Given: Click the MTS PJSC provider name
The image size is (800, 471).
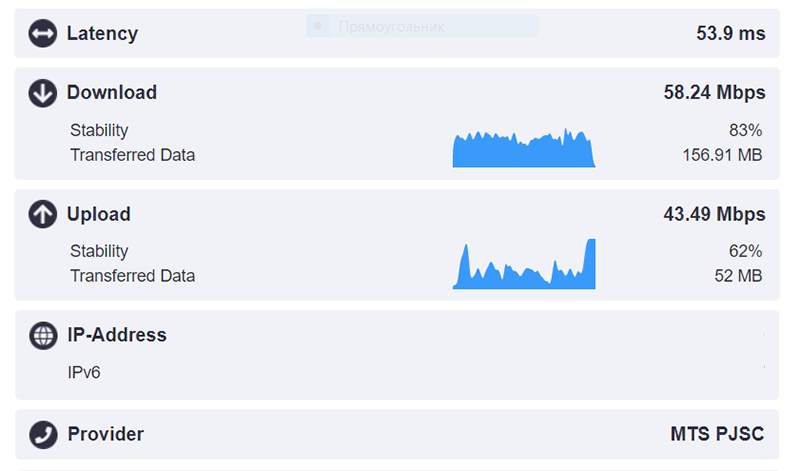Looking at the screenshot, I should pos(717,434).
